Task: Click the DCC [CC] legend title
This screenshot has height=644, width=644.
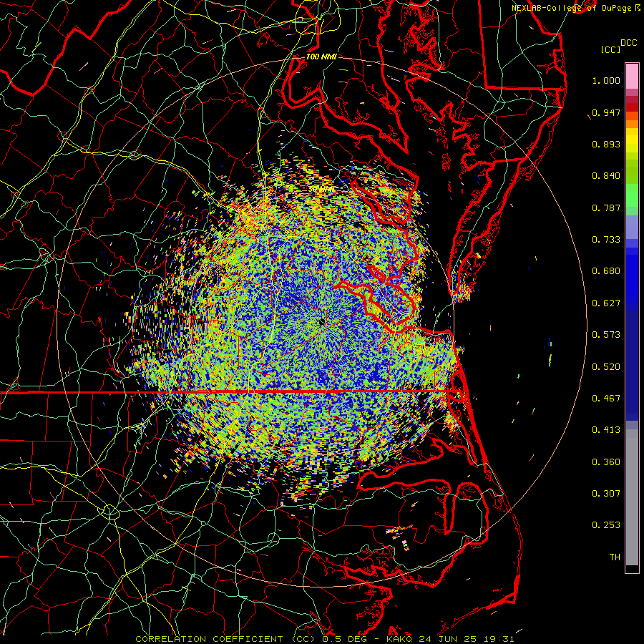Action: pos(619,47)
